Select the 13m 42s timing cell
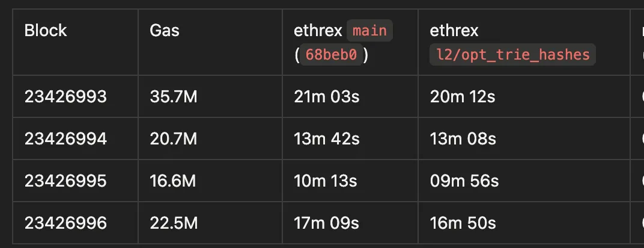 [327, 139]
